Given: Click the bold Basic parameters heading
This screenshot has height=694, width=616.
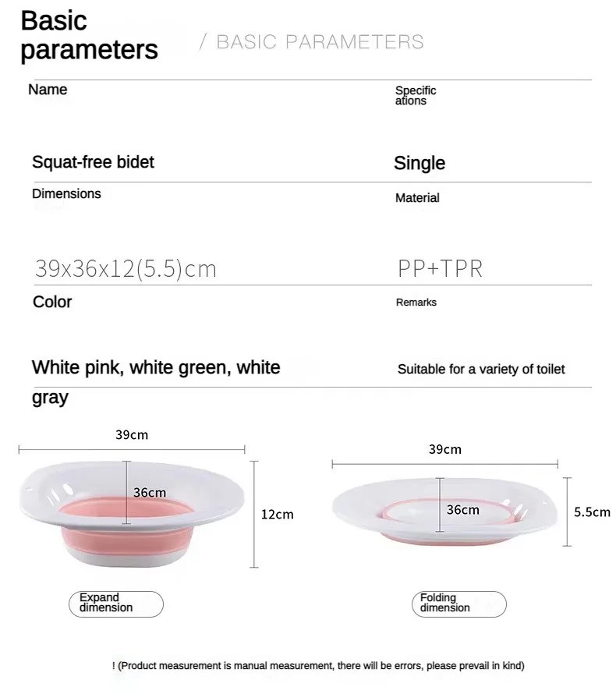Looking at the screenshot, I should pyautogui.click(x=89, y=35).
